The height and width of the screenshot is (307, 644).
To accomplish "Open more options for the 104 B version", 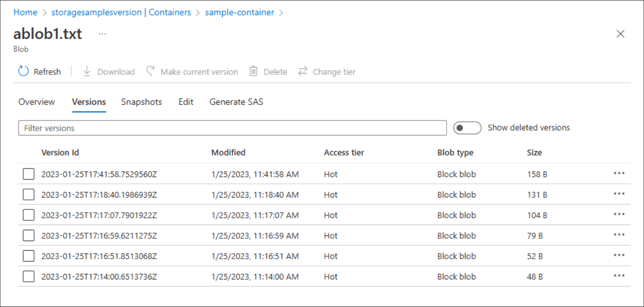I will click(619, 214).
